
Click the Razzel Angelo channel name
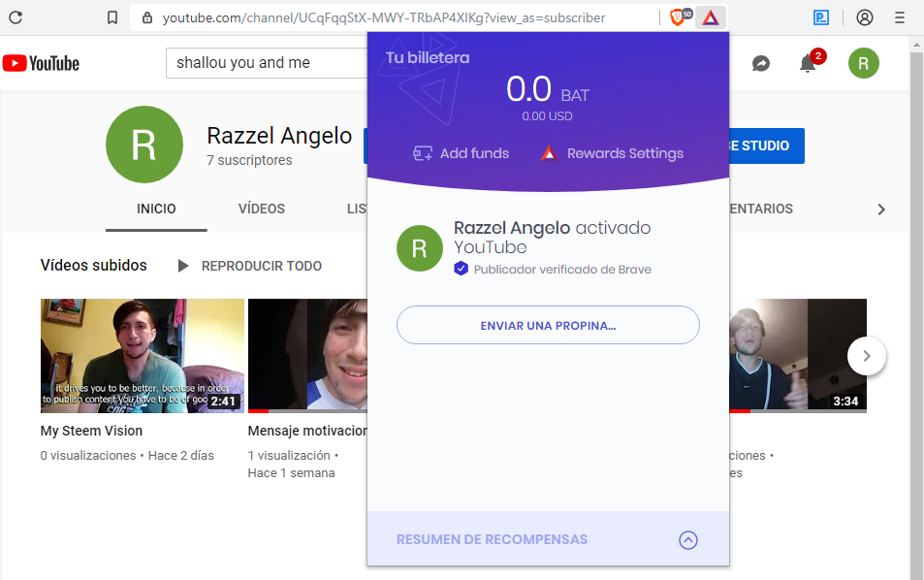click(279, 136)
